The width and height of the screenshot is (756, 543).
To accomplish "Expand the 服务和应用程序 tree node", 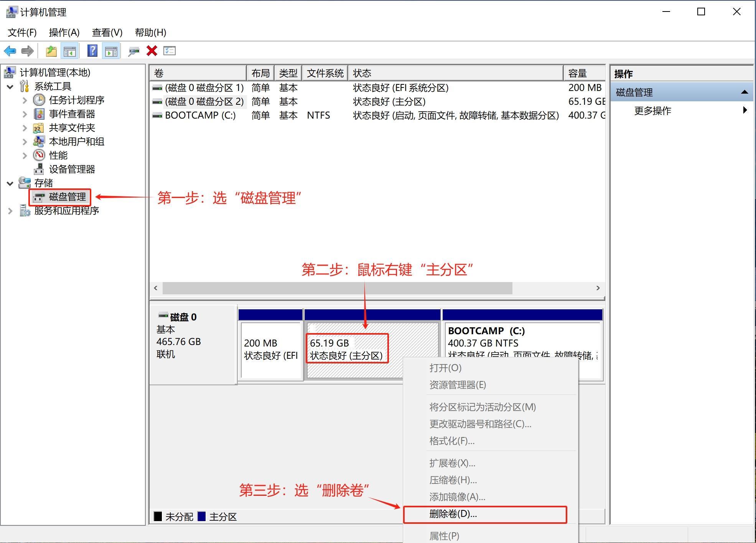I will click(10, 210).
